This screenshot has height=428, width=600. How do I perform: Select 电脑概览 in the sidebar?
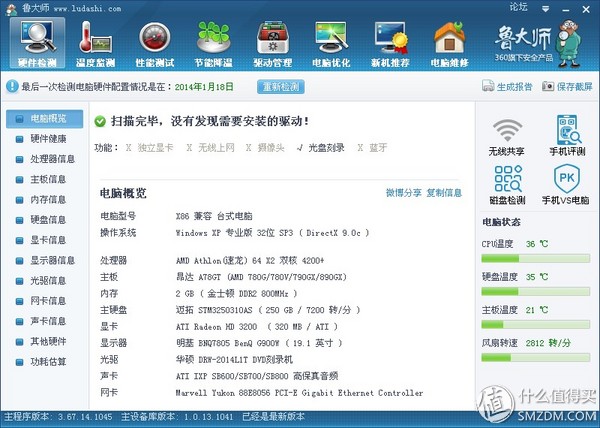(44, 119)
